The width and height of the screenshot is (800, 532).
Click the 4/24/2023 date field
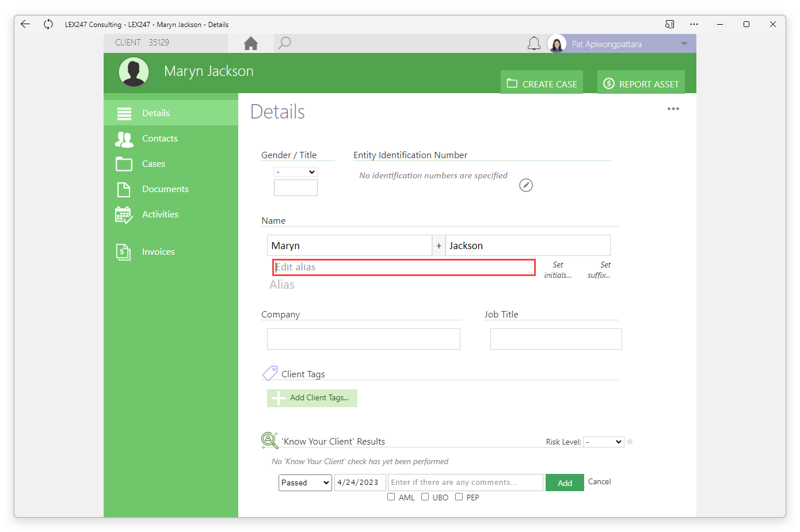(360, 483)
